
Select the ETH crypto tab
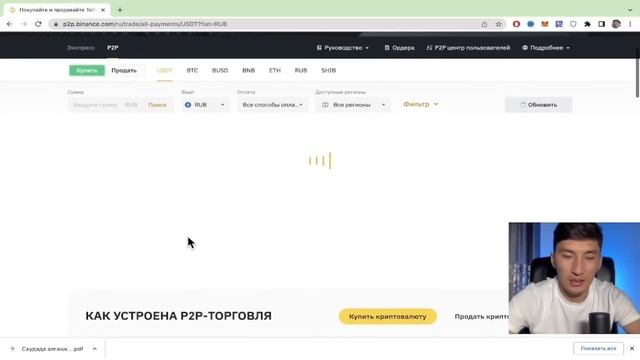[x=275, y=70]
